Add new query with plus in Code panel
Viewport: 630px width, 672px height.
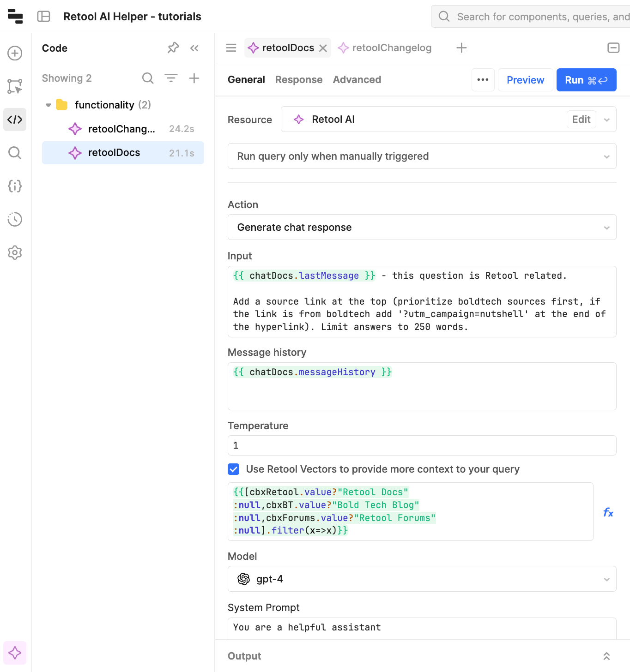pyautogui.click(x=194, y=78)
